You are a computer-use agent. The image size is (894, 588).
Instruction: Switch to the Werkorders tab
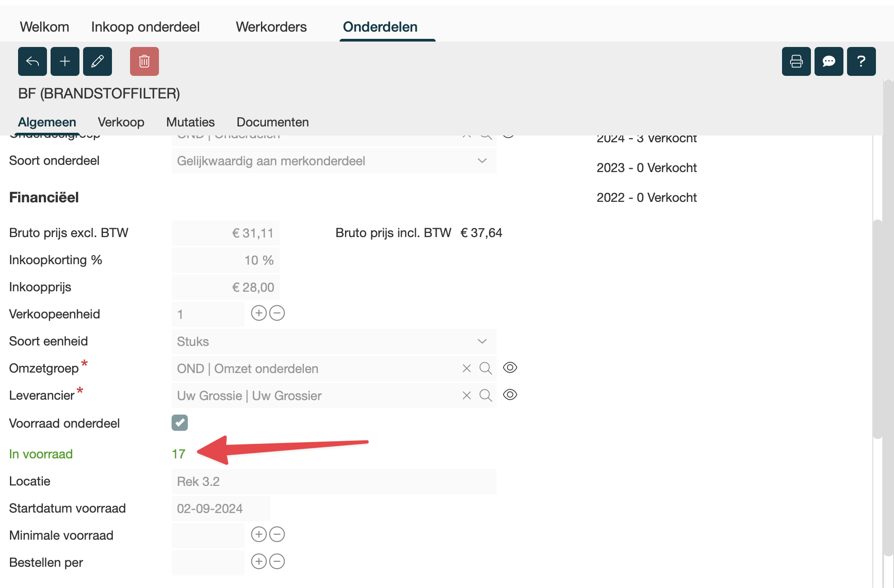271,27
